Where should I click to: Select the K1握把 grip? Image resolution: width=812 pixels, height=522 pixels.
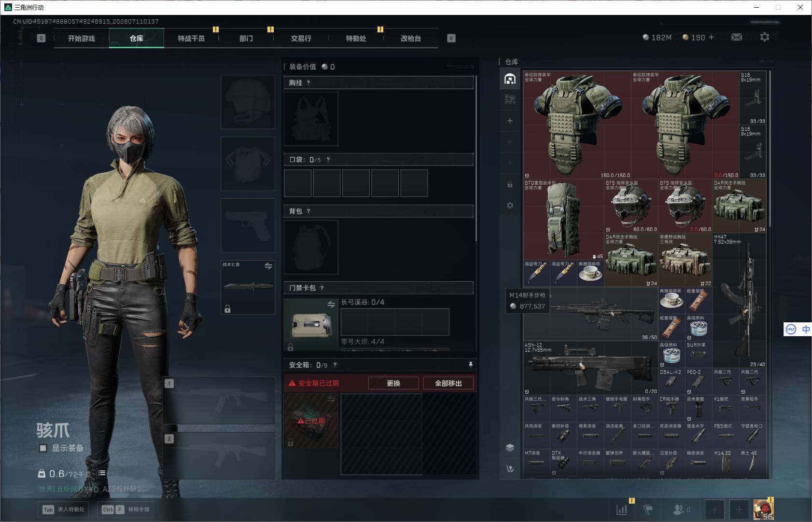[726, 409]
